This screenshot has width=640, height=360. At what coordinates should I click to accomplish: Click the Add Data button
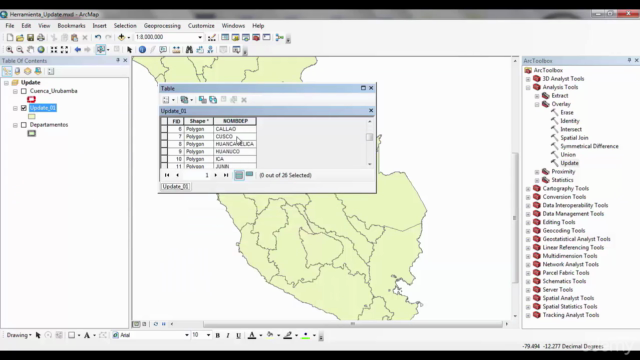pos(122,38)
